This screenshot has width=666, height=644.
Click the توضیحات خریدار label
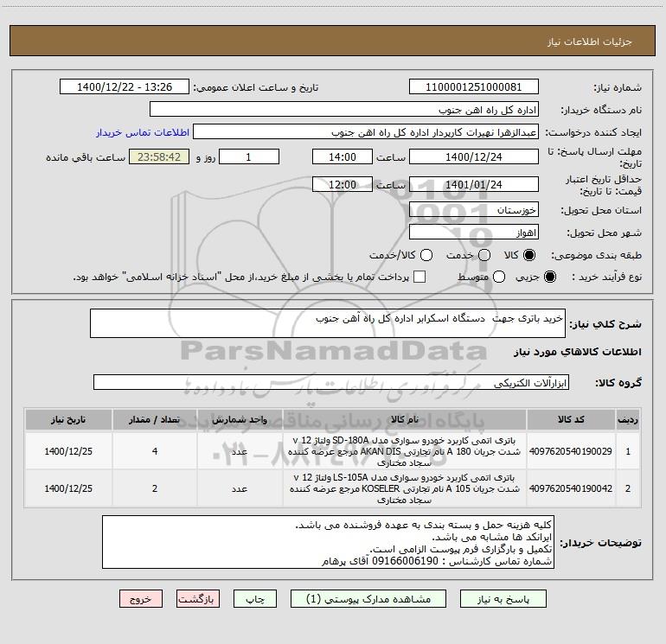(x=600, y=543)
